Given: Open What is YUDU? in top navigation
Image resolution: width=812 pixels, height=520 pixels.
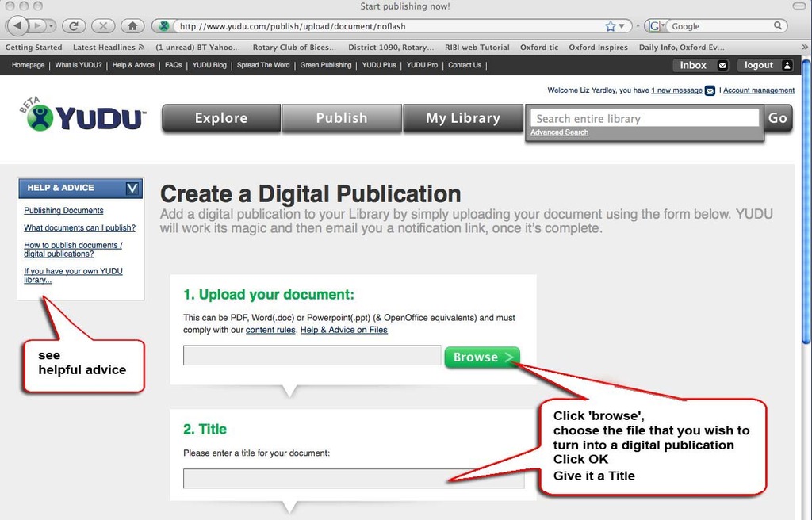Looking at the screenshot, I should (79, 65).
